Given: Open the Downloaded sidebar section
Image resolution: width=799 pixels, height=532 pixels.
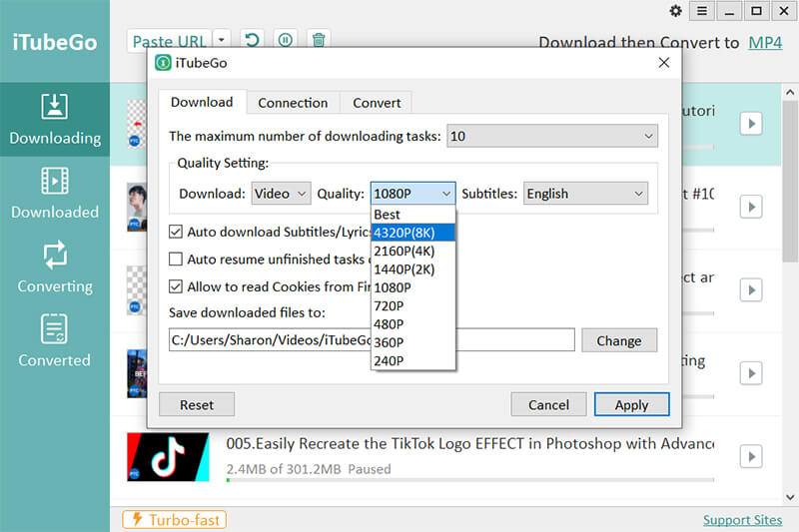Looking at the screenshot, I should 55,194.
